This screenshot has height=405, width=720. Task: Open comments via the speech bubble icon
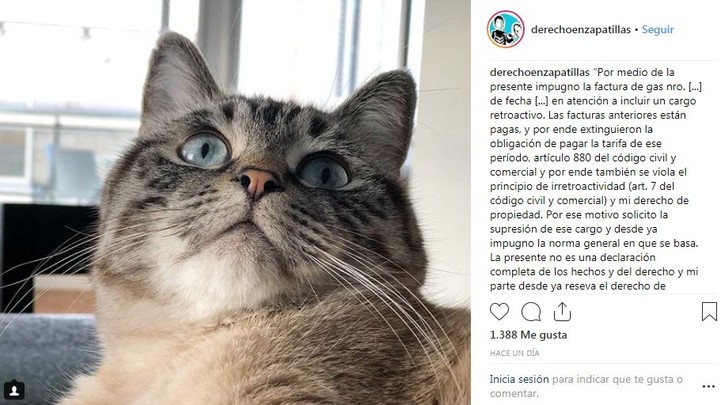click(531, 312)
